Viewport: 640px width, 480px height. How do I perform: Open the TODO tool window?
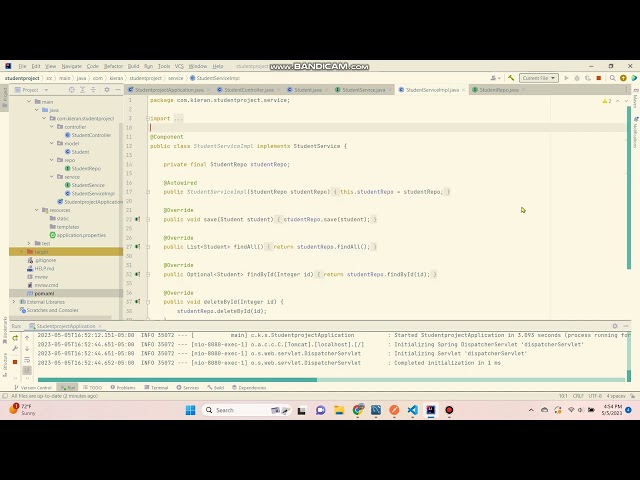click(x=92, y=387)
